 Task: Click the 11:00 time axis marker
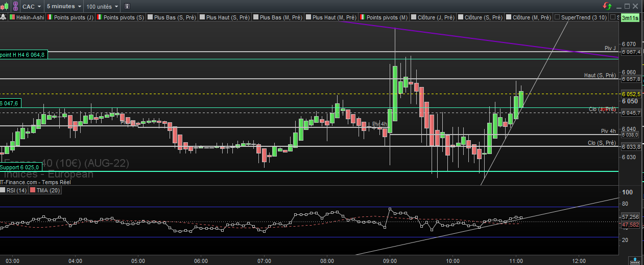coord(516,260)
